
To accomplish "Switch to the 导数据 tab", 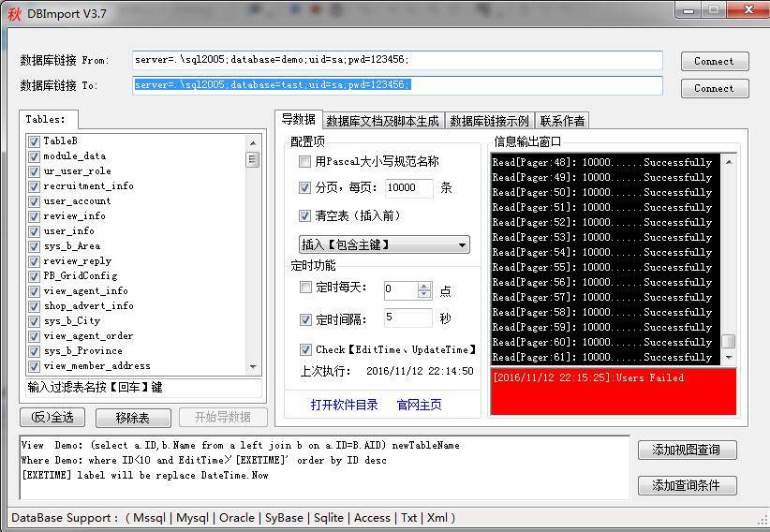I will (x=298, y=119).
